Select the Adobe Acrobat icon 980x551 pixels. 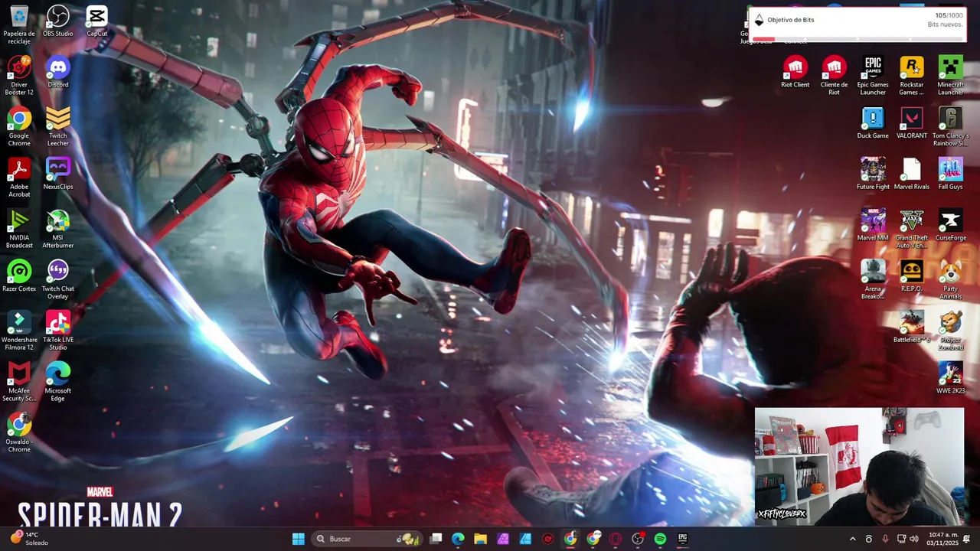pyautogui.click(x=19, y=178)
